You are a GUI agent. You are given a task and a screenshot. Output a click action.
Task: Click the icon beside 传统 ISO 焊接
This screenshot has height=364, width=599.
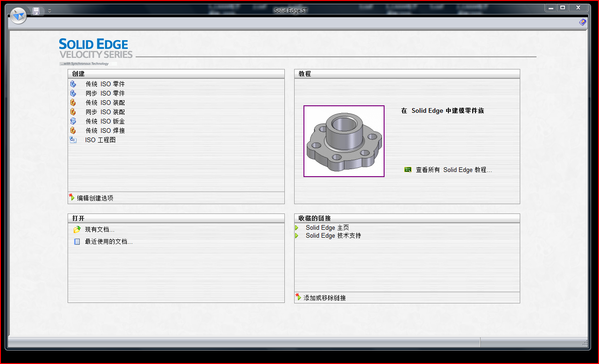click(73, 130)
